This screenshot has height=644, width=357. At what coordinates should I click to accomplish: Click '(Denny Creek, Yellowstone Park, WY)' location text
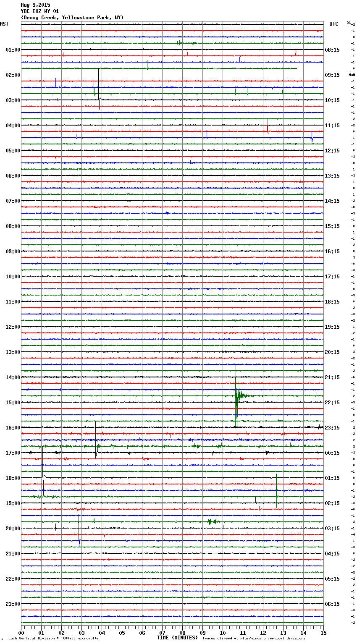pos(72,18)
